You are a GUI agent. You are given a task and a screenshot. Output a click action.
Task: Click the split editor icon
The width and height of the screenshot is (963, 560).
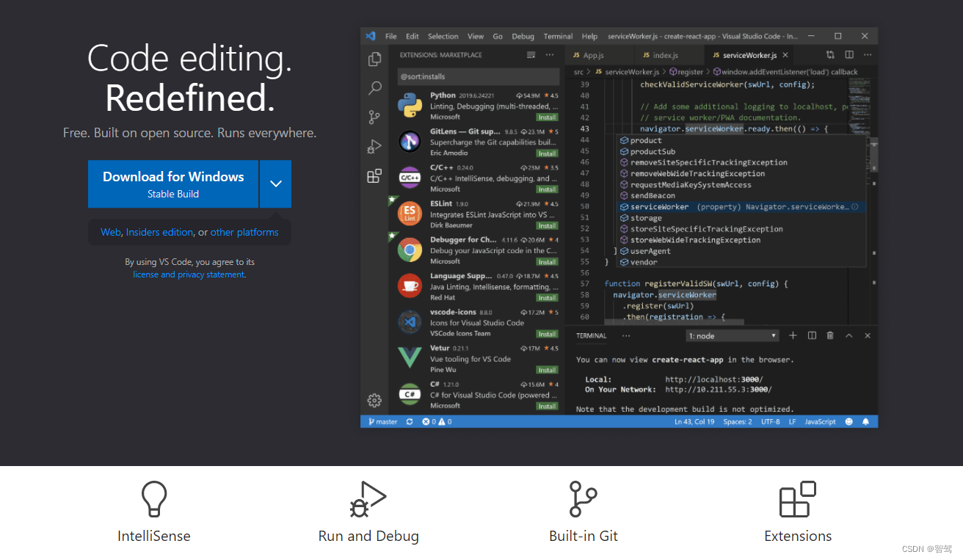[849, 55]
